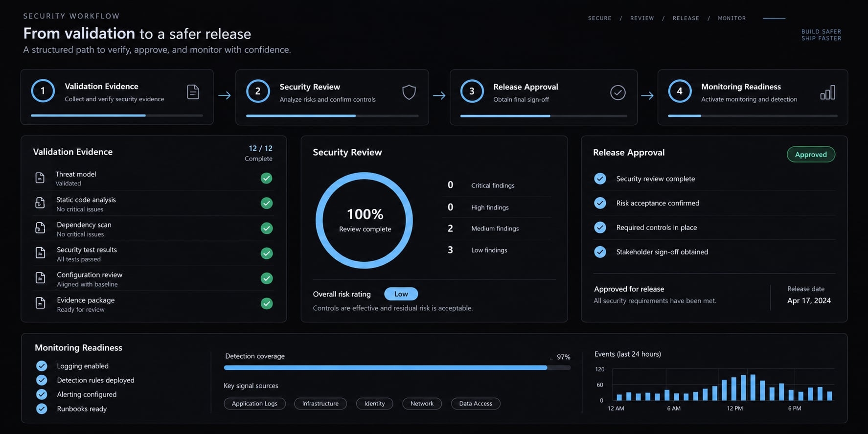Go to the SECURE navigation item
Image resolution: width=868 pixels, height=434 pixels.
click(x=600, y=18)
